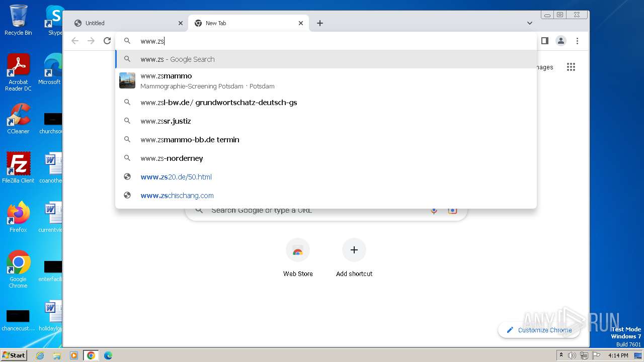This screenshot has width=644, height=362.
Task: Show hidden tray icons arrow
Action: (561, 355)
